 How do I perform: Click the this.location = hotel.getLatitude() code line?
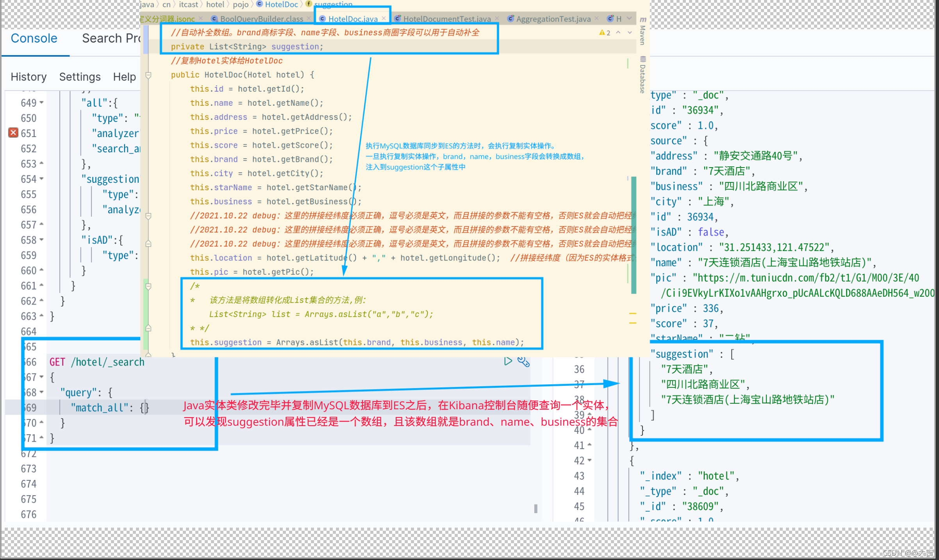point(345,258)
